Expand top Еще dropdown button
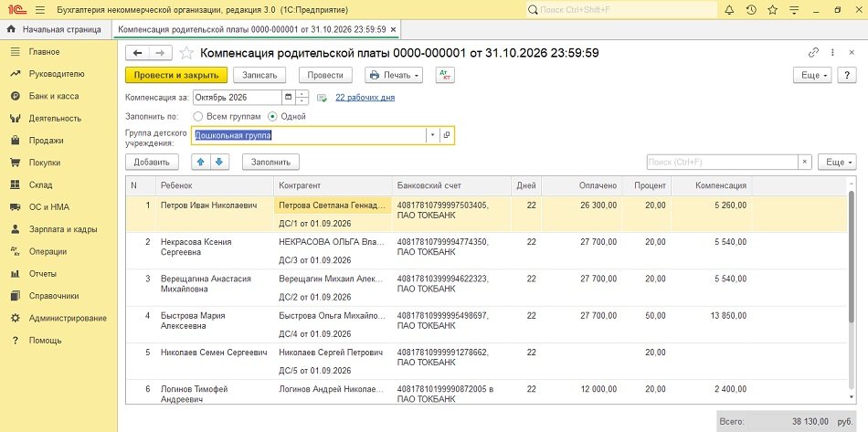This screenshot has height=432, width=868. (812, 75)
